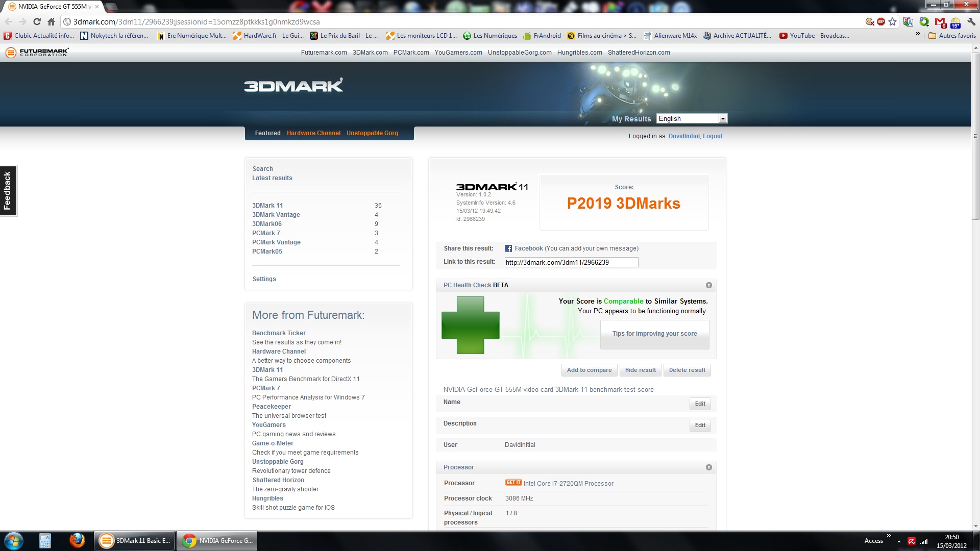Click the Add to compare button

(x=589, y=370)
